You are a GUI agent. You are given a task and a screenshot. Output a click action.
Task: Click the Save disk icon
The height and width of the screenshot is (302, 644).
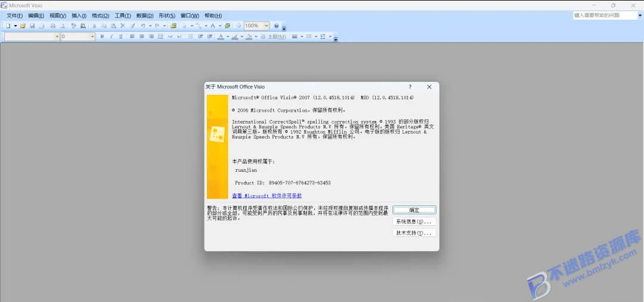click(32, 26)
